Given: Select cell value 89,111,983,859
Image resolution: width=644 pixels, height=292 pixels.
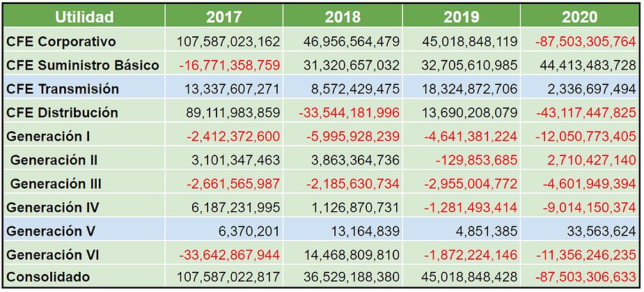Looking at the screenshot, I should [x=233, y=113].
